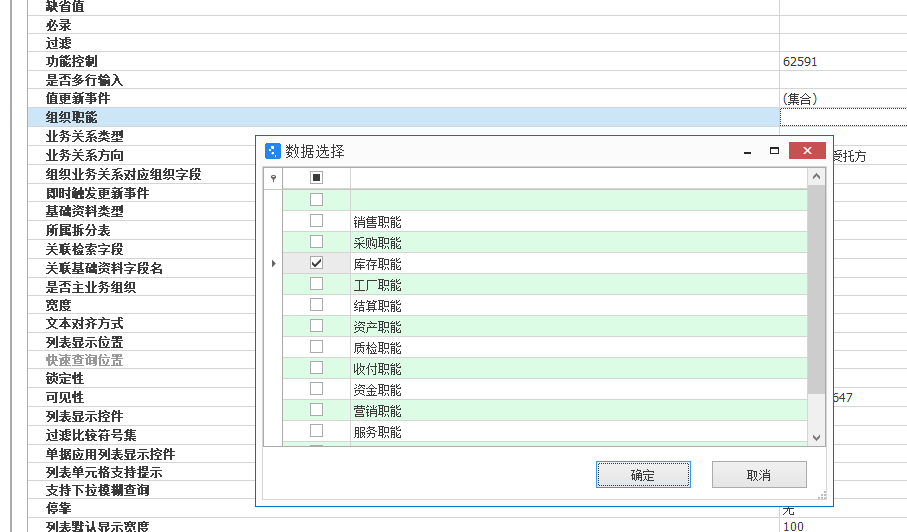Image resolution: width=907 pixels, height=532 pixels.
Task: Check the 销售职能 checkbox
Action: [x=316, y=221]
